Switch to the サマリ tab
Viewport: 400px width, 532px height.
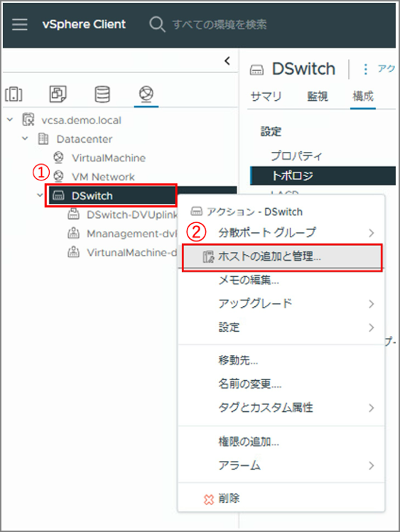click(x=266, y=97)
